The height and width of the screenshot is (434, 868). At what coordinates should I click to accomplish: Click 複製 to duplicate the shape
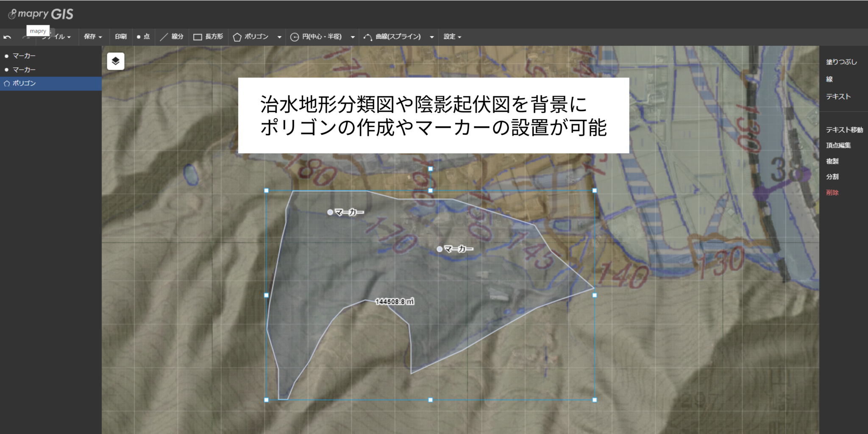[x=832, y=161]
